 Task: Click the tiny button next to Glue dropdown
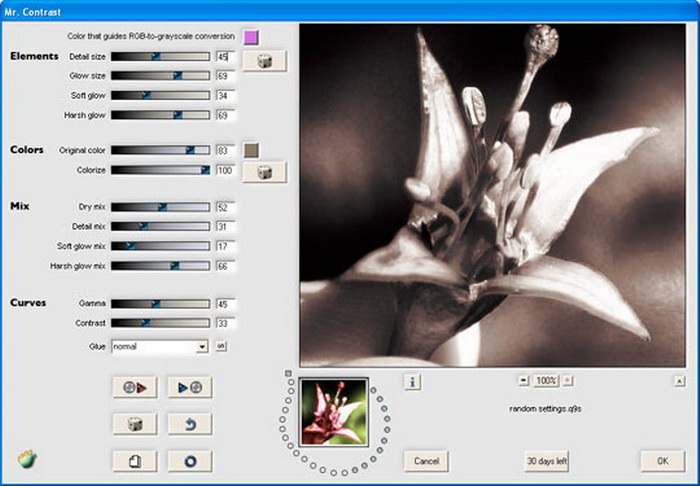221,346
